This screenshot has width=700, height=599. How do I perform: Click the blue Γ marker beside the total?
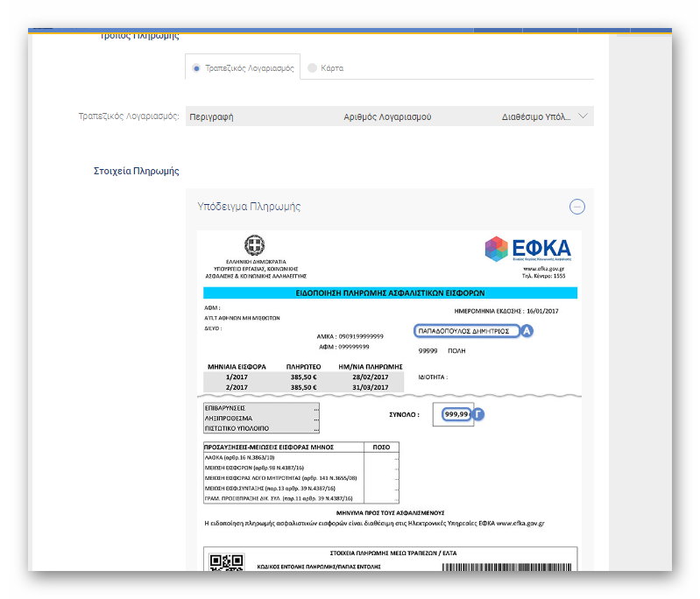tap(479, 414)
